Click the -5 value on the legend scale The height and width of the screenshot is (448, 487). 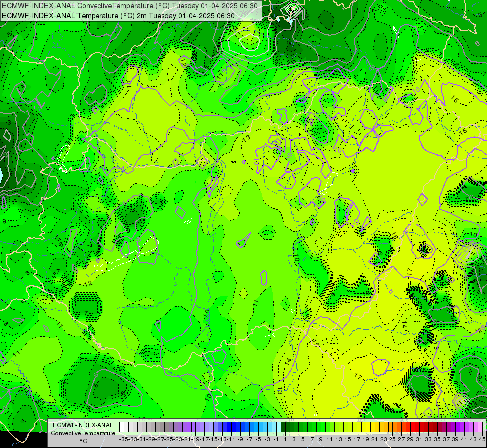click(x=258, y=440)
